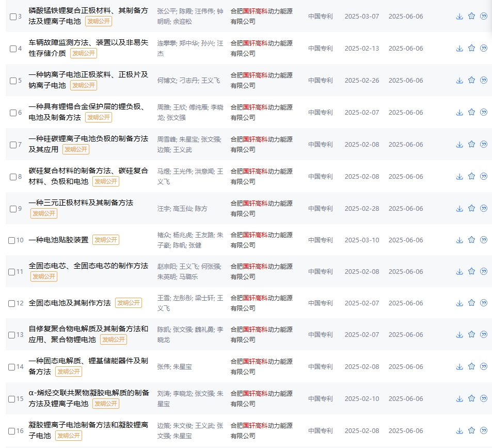Click date 2025-02-26 in row 5
Screen dimensions: 492x448
[x=362, y=81]
